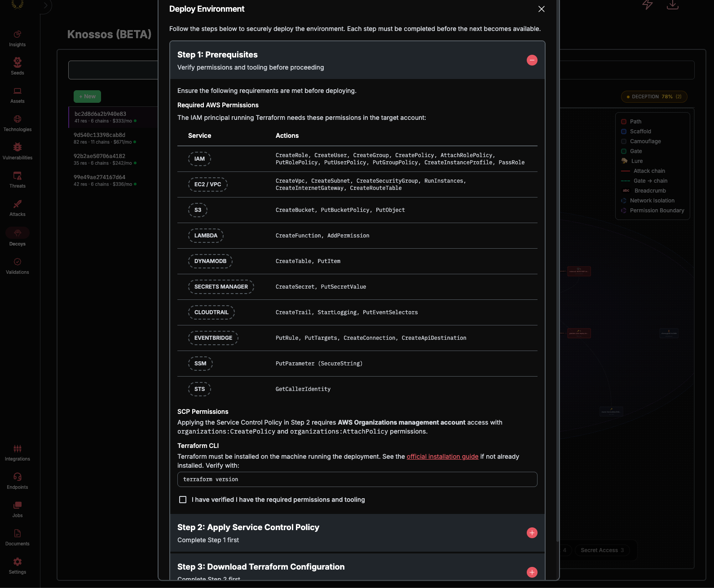Viewport: 714px width, 588px height.
Task: Toggle the Path legend item
Action: 631,122
